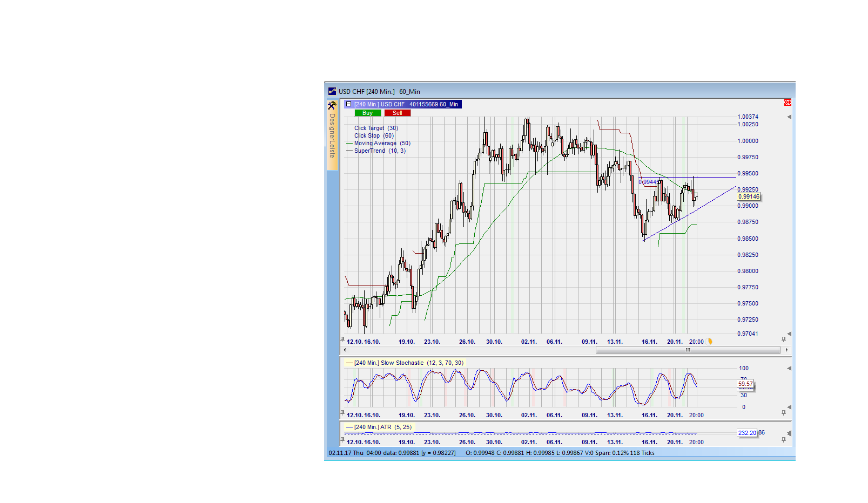Click the left triangle beside price 1.00374

tap(789, 115)
